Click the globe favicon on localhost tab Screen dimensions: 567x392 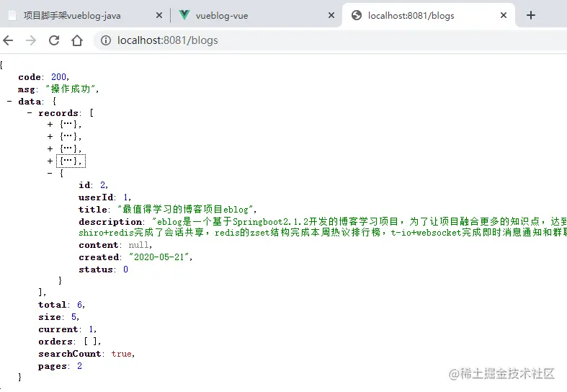pos(357,15)
